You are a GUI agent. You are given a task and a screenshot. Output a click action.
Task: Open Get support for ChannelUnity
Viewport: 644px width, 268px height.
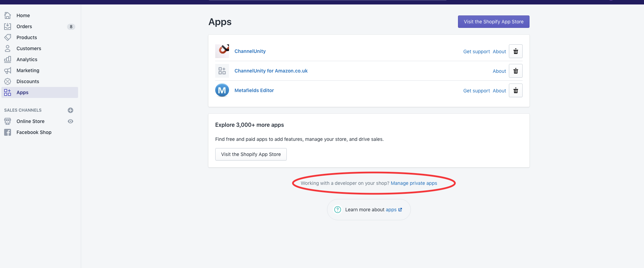(476, 52)
